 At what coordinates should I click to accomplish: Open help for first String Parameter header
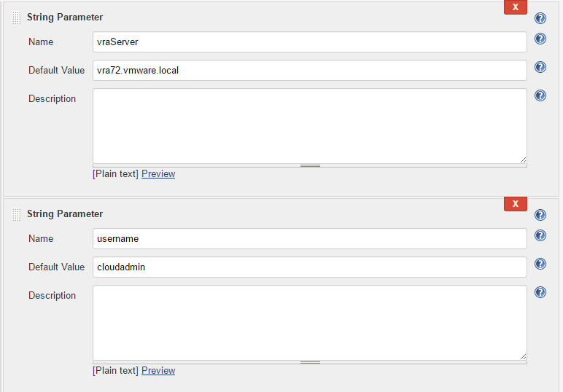[540, 18]
